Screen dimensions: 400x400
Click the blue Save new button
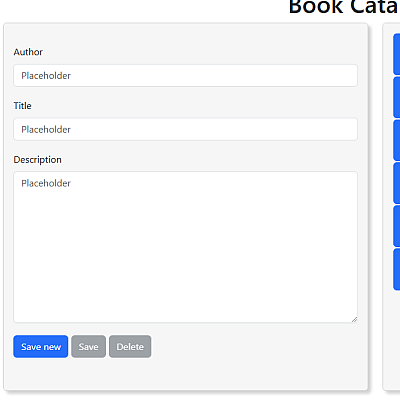coord(41,347)
